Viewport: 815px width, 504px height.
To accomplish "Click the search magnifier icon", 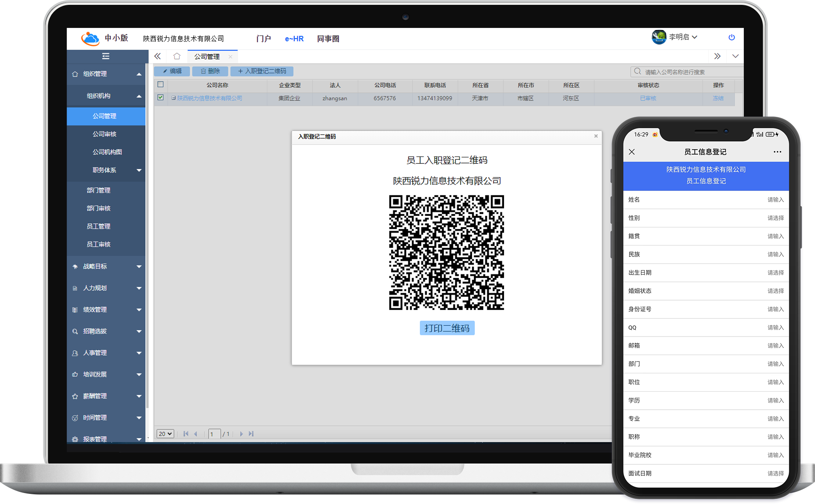I will pos(637,72).
